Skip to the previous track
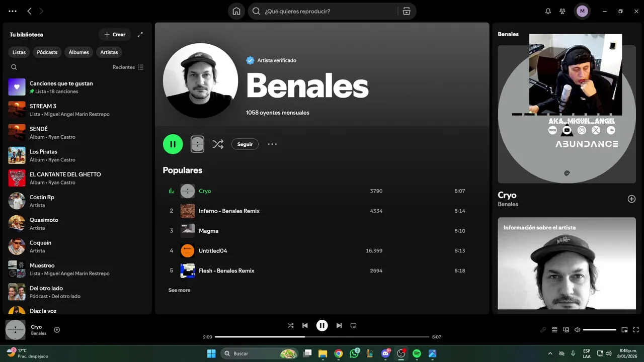Image resolution: width=644 pixels, height=362 pixels. click(x=305, y=325)
